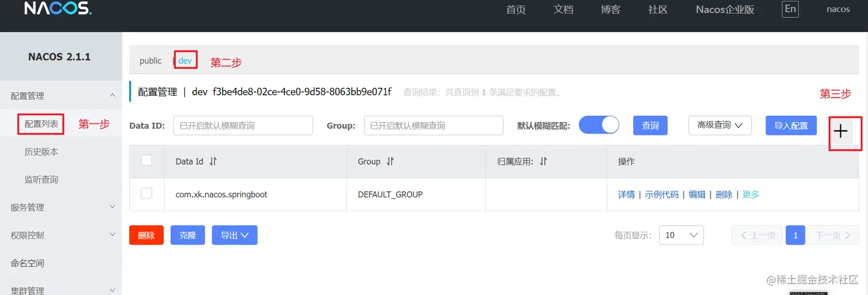Open 博客 in top navigation
This screenshot has height=295, width=868.
pyautogui.click(x=611, y=10)
